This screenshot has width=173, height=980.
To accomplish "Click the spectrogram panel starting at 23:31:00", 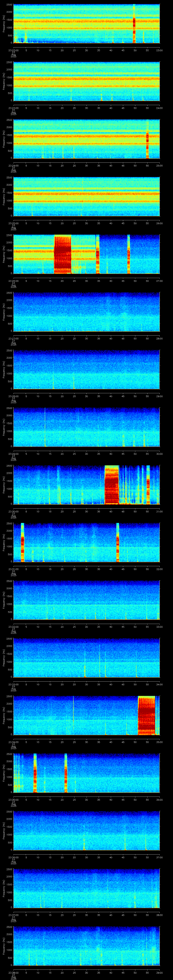I will tap(87, 543).
